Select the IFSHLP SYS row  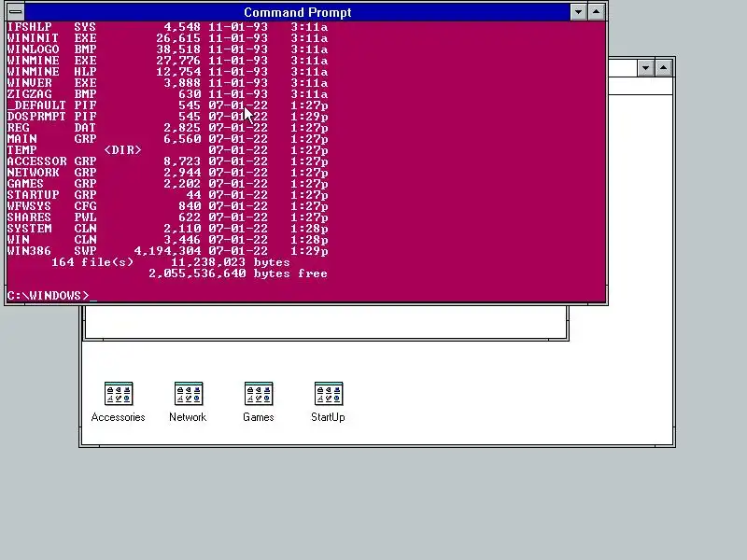point(167,27)
